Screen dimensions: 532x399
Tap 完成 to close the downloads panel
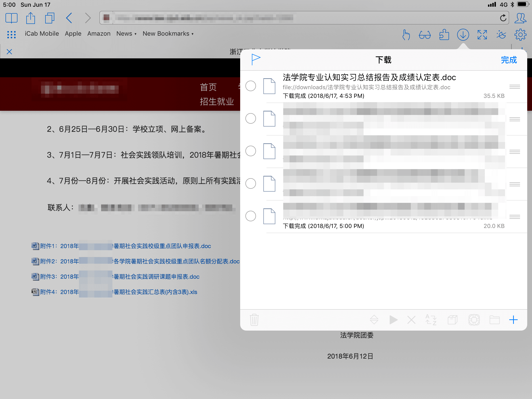click(509, 60)
